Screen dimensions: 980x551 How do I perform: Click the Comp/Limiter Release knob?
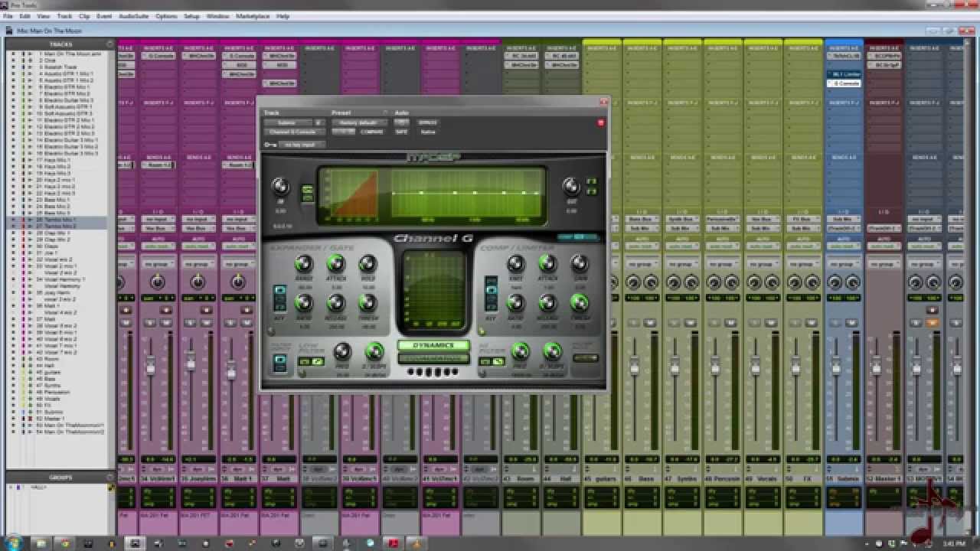pos(547,302)
